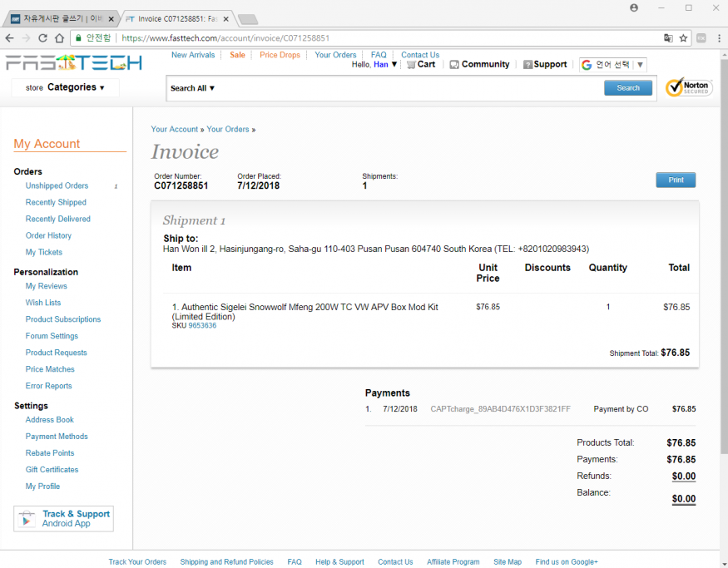Go to browser home page
728x568 pixels.
(x=60, y=38)
